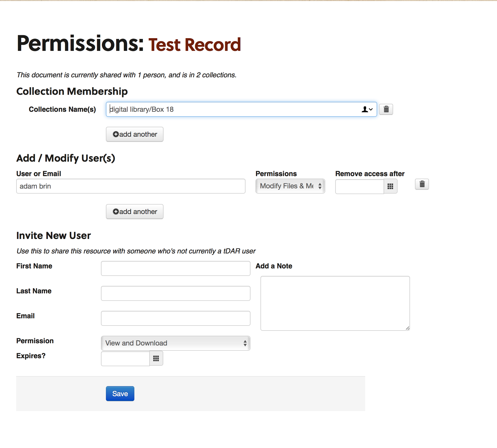This screenshot has width=497, height=448.
Task: Click the Expires date text field
Action: [125, 358]
